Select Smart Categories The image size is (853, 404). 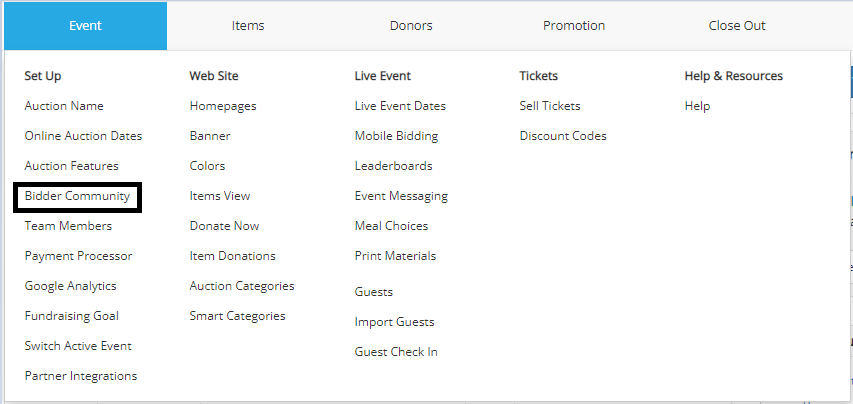point(237,316)
